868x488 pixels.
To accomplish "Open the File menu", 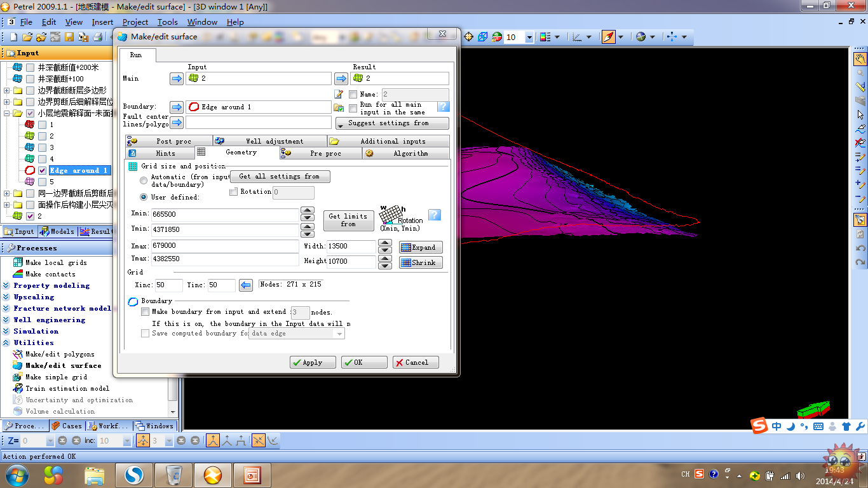I will 26,22.
